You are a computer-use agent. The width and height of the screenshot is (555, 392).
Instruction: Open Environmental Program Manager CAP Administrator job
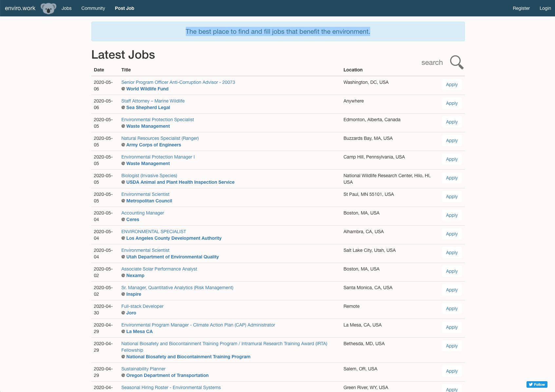click(198, 325)
